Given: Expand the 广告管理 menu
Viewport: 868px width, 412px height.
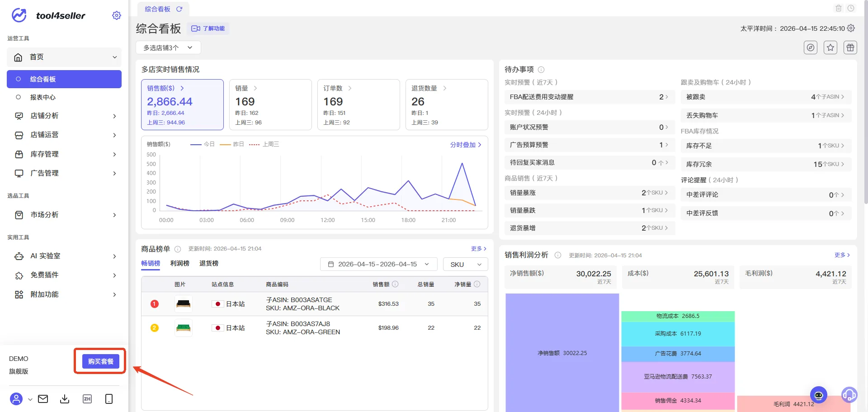Looking at the screenshot, I should click(64, 173).
